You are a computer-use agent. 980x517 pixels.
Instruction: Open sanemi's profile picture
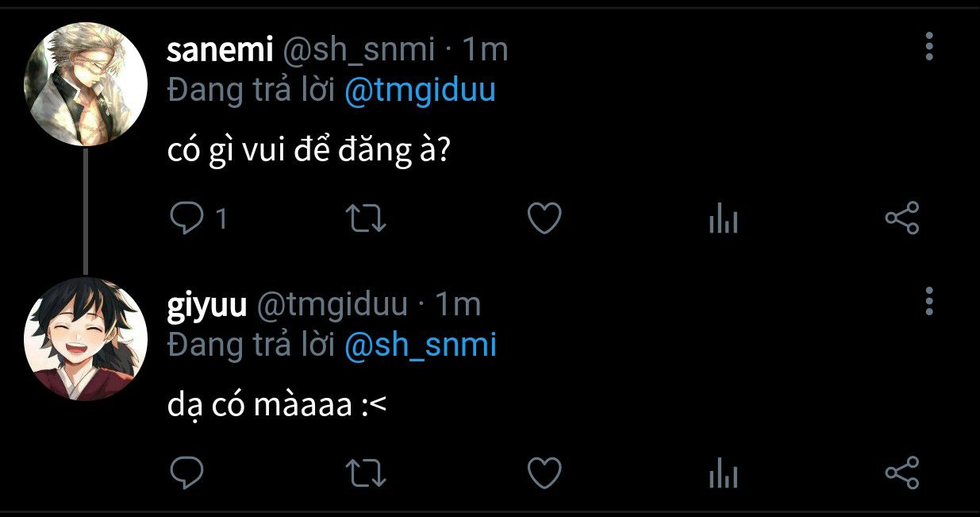point(86,84)
